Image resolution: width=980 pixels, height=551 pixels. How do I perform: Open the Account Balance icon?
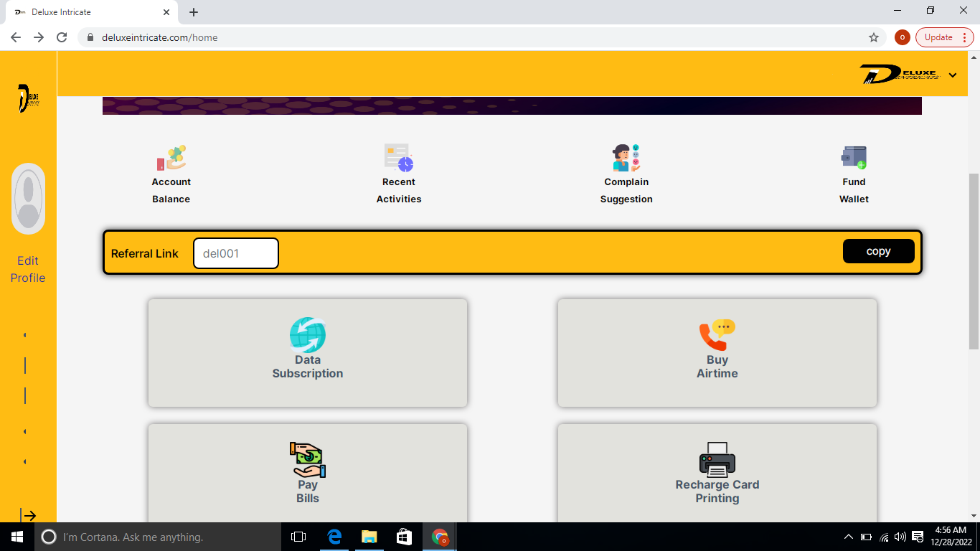[171, 158]
